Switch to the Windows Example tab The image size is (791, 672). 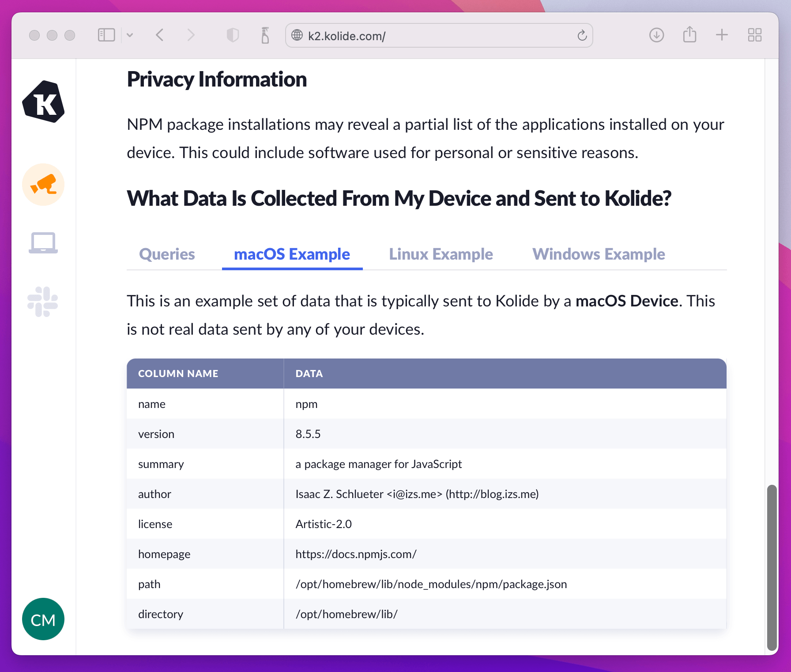tap(598, 254)
